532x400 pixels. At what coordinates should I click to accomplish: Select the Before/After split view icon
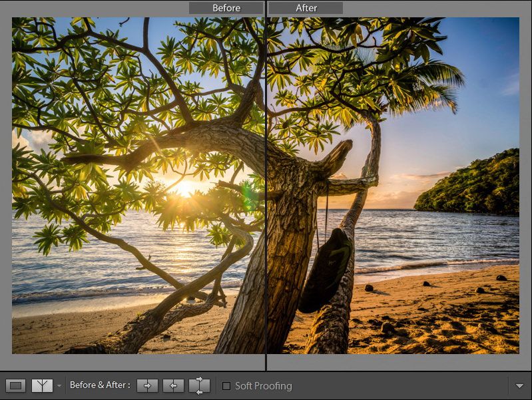tap(42, 386)
